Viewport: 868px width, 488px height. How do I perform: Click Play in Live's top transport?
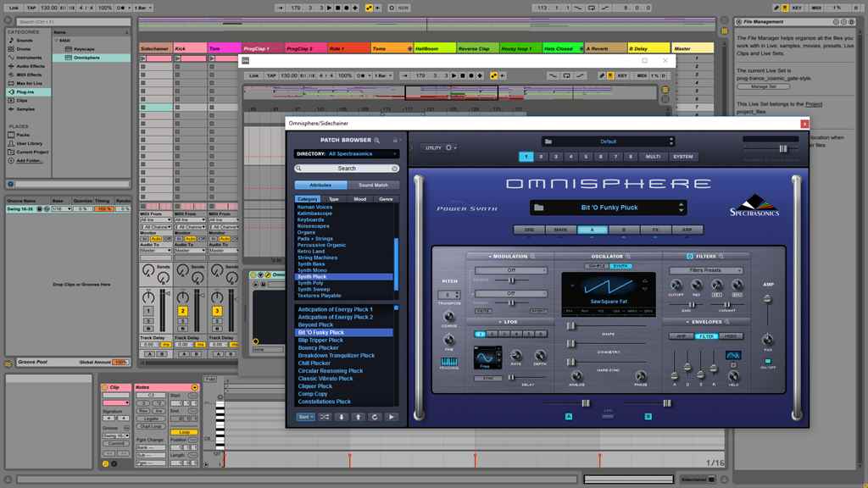pyautogui.click(x=330, y=8)
